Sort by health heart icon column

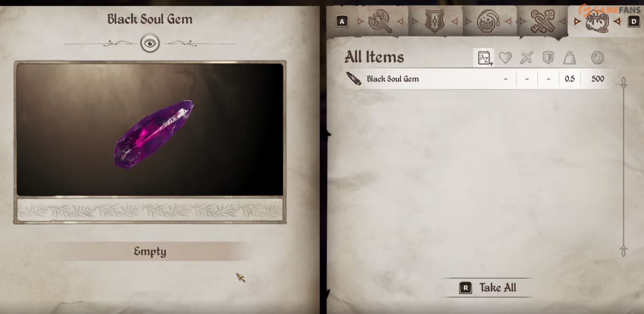tap(505, 58)
